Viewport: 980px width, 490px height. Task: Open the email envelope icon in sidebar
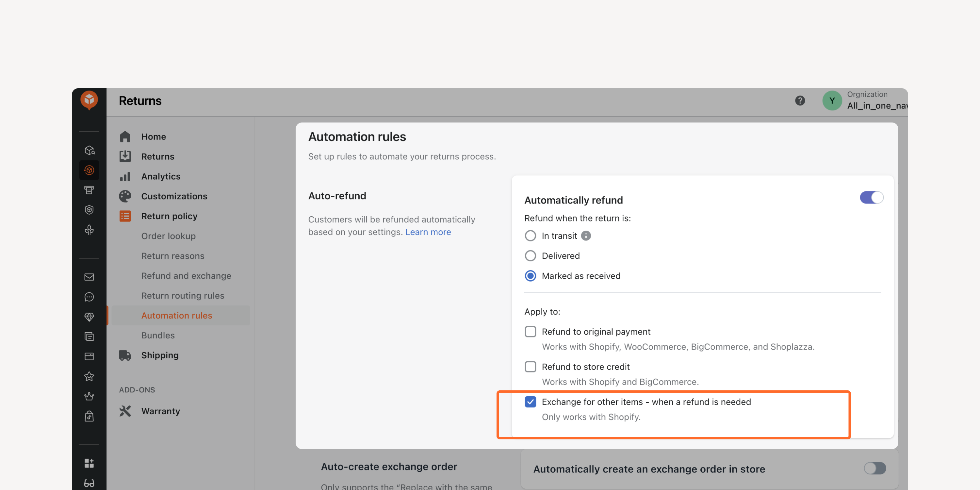[x=89, y=277]
